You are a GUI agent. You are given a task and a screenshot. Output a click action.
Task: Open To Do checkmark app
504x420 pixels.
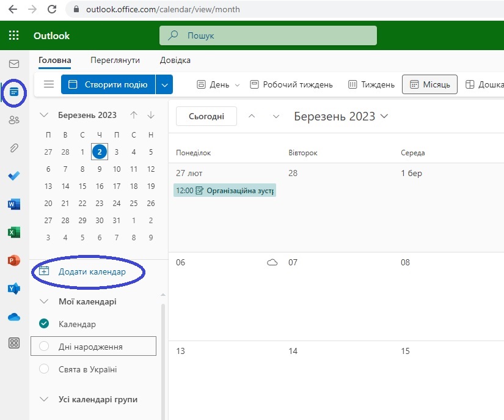point(14,175)
